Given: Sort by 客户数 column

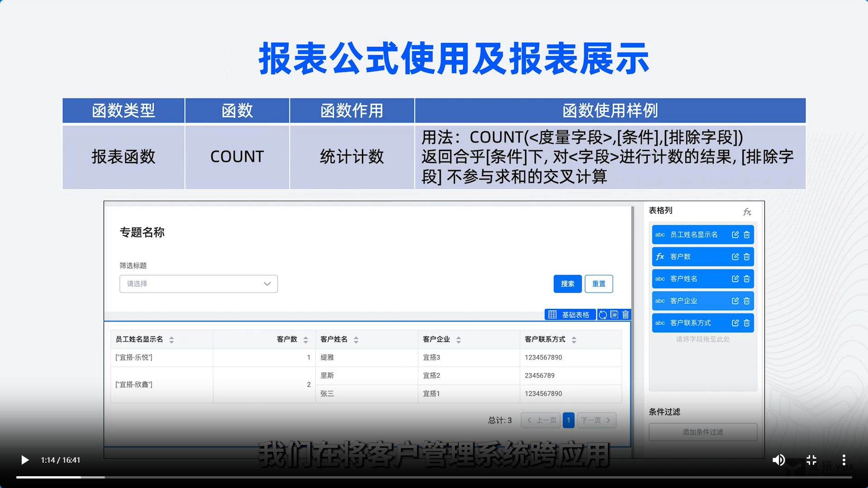Looking at the screenshot, I should [306, 340].
